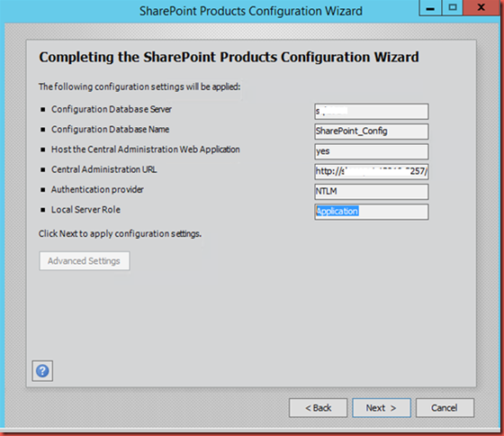Cancel the configuration wizard
Screen dimensions: 504x436
pos(445,408)
